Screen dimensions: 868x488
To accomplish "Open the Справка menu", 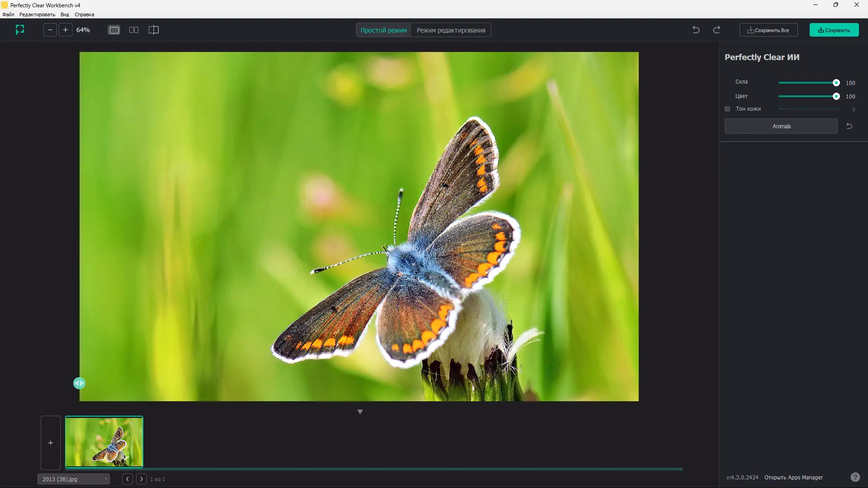I will (x=84, y=14).
